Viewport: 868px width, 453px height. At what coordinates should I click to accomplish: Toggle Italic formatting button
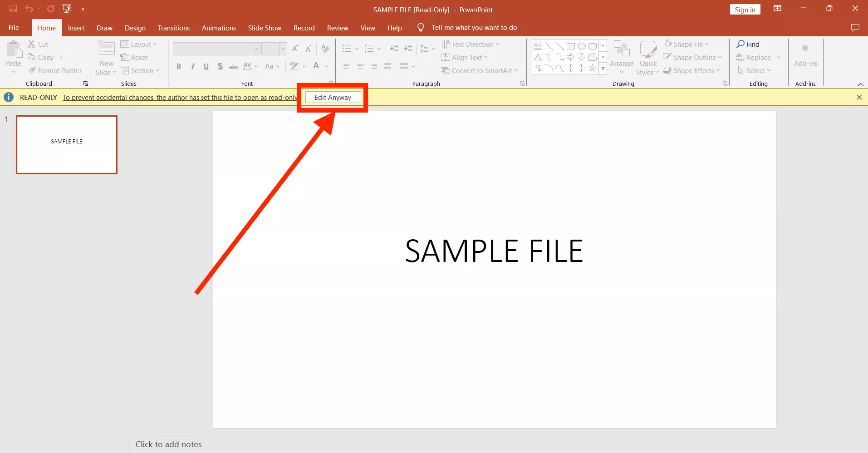[x=193, y=66]
